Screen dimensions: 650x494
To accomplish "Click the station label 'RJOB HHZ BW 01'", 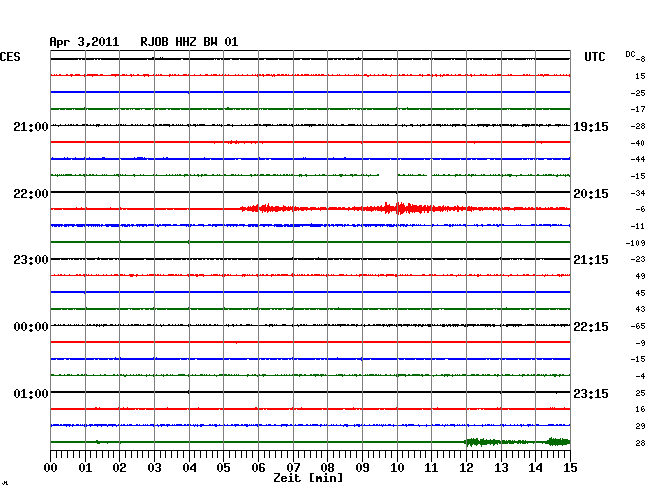I will [189, 42].
